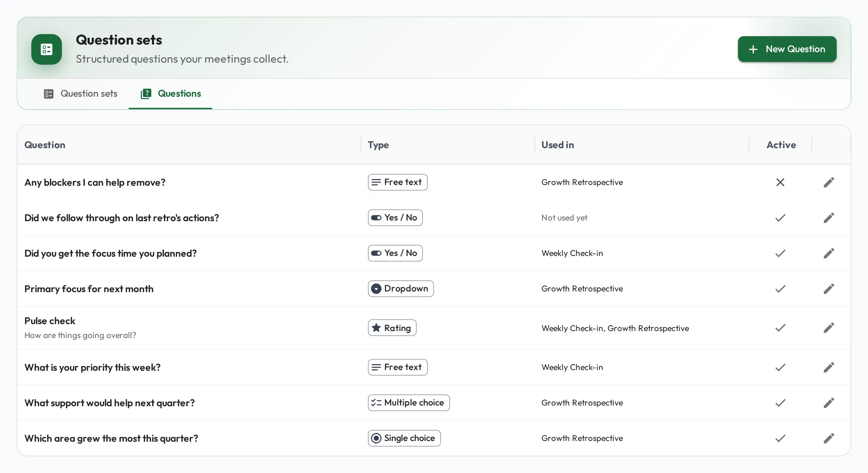Edit 'Which area grew the most this quarter?'
This screenshot has height=473, width=868.
click(829, 438)
